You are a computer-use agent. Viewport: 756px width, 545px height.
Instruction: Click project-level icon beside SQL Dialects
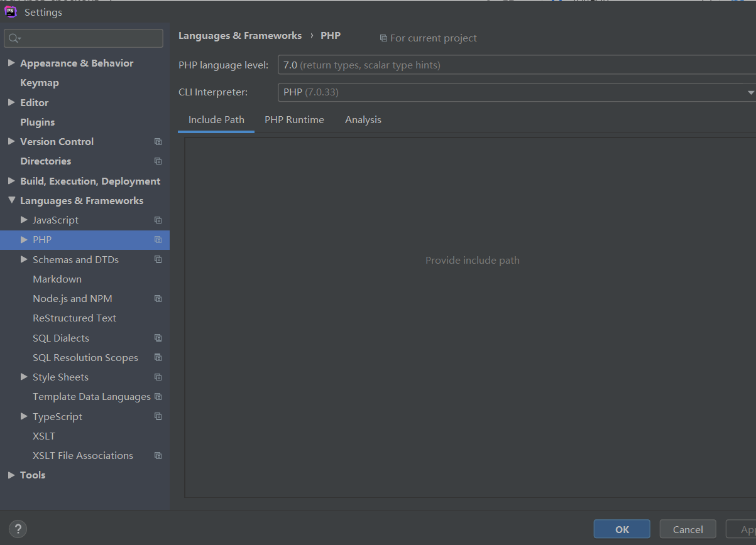coord(158,338)
